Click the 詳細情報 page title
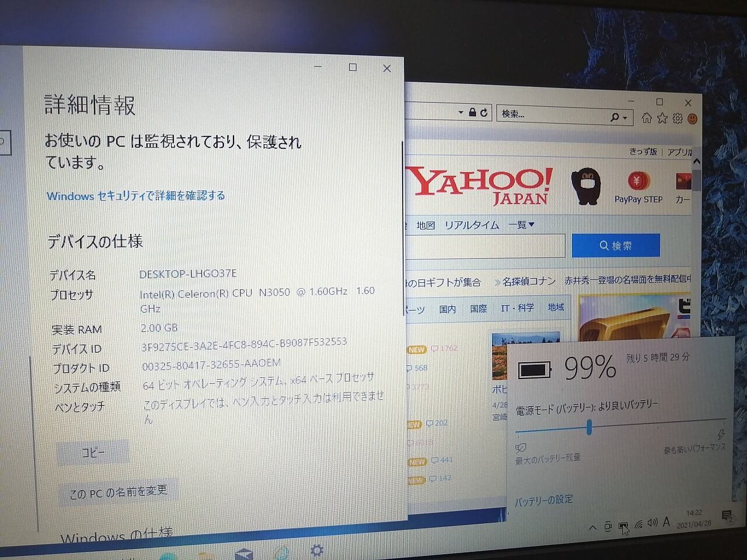747x560 pixels. 90,106
